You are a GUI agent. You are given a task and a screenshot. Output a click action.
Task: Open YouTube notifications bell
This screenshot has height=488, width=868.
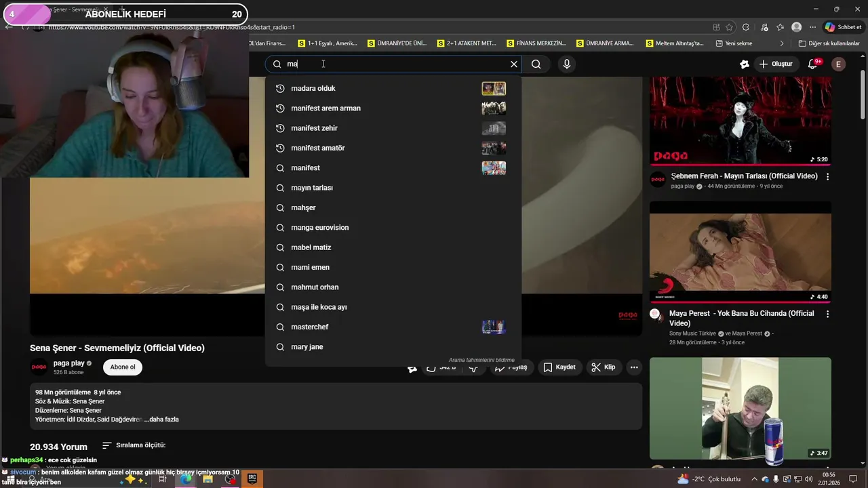coord(813,64)
